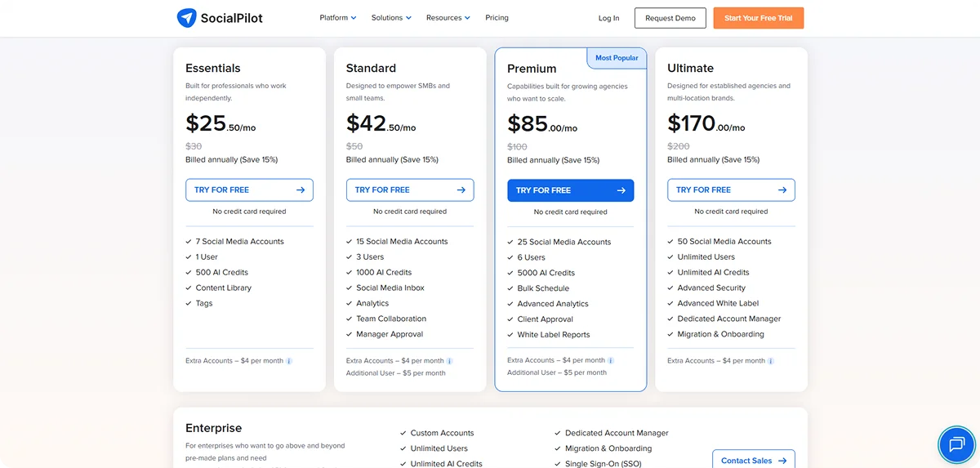Click Start Your Free Trial button
Image resolution: width=980 pixels, height=468 pixels.
[758, 18]
